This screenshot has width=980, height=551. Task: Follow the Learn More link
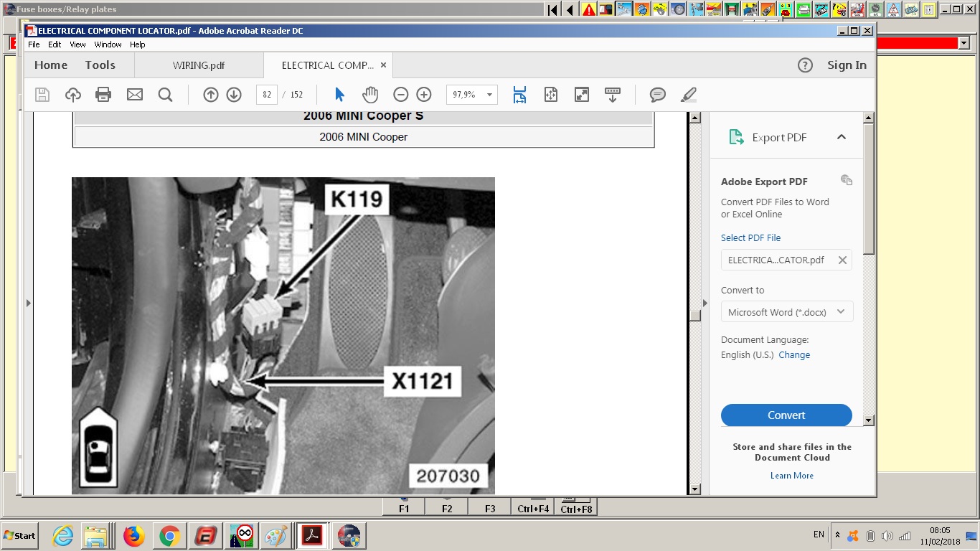coord(791,476)
